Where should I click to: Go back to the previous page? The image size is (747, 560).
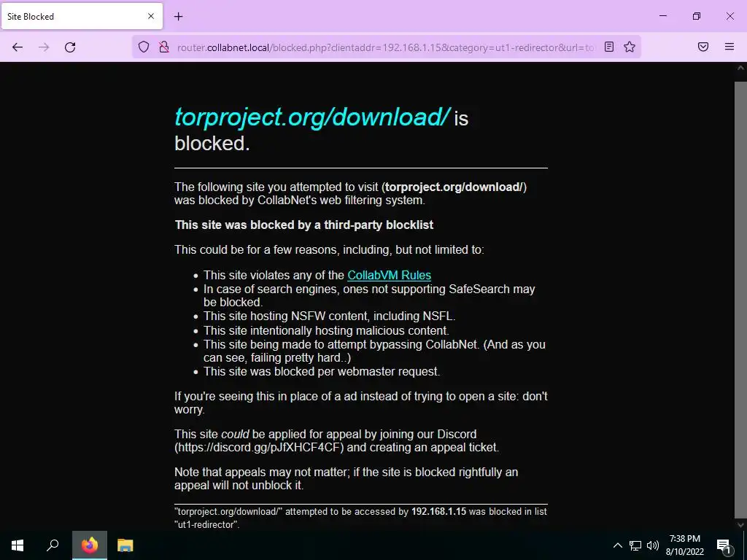tap(18, 47)
